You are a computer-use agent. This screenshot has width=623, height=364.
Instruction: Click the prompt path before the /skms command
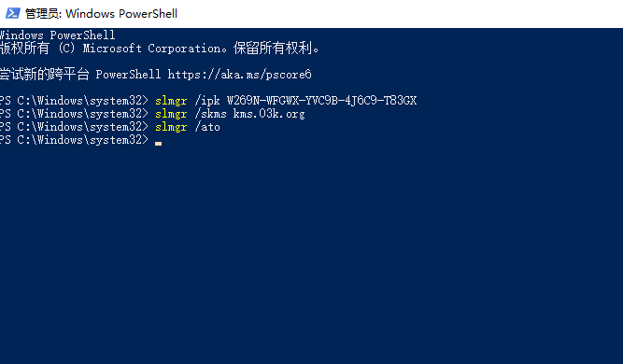[x=74, y=114]
